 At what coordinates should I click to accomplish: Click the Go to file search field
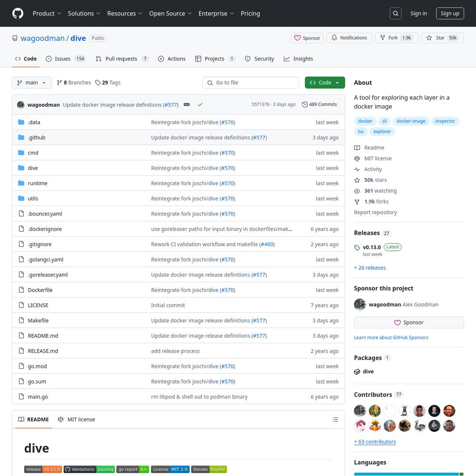point(250,82)
